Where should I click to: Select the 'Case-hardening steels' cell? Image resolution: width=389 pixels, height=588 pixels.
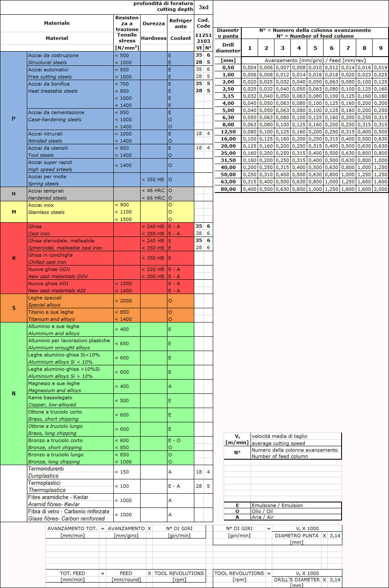point(70,120)
